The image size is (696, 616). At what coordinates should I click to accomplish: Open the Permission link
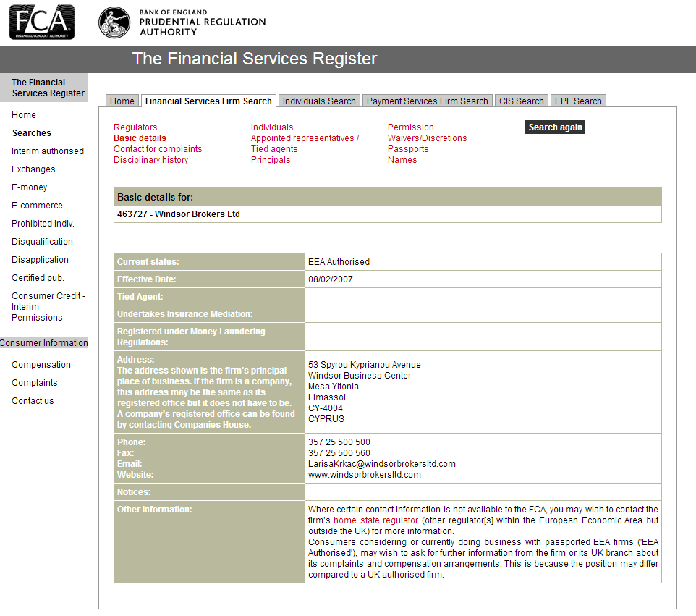point(411,127)
